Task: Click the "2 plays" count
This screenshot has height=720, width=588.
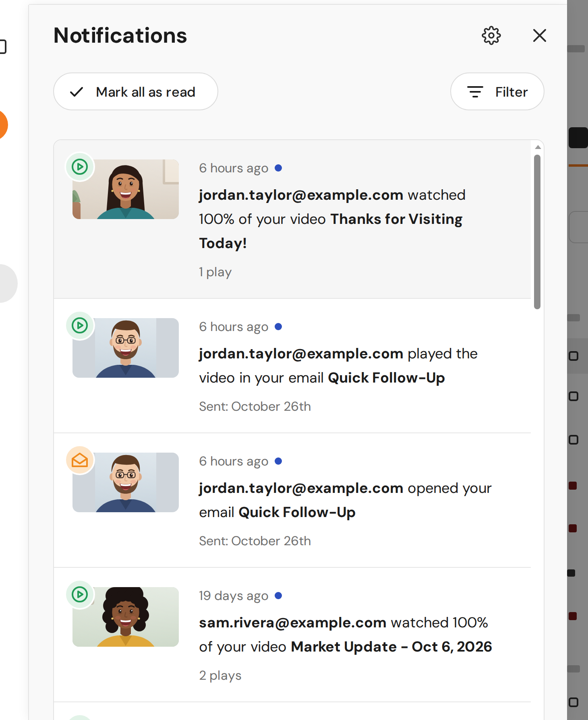Action: pyautogui.click(x=220, y=675)
